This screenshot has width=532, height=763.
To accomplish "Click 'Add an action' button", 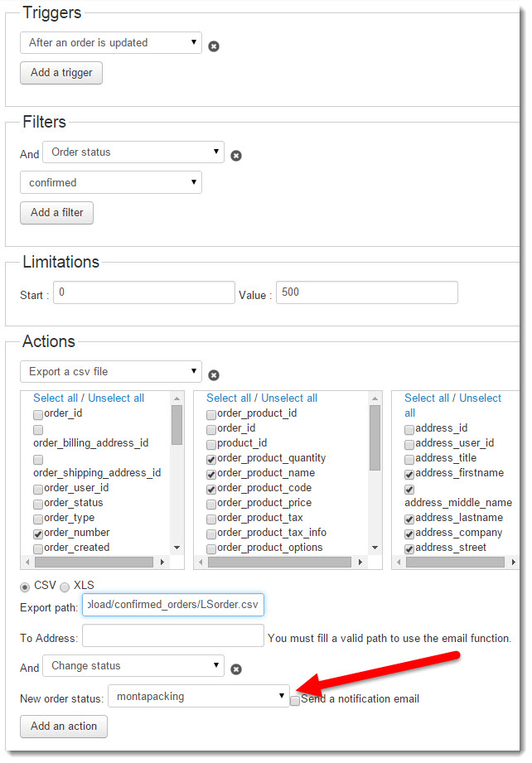I will click(64, 727).
